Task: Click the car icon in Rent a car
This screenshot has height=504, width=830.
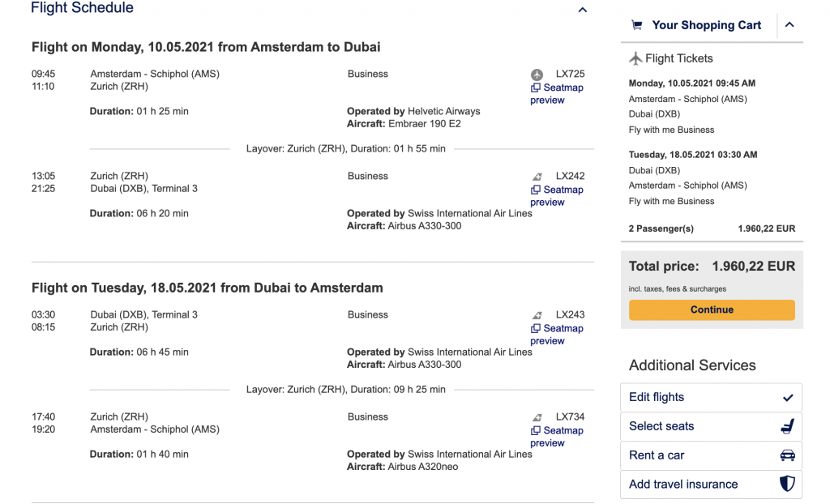Action: (787, 455)
